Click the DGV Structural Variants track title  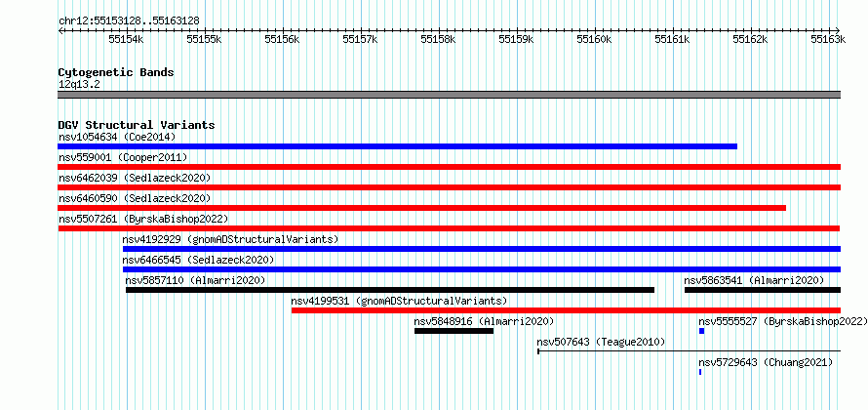[x=137, y=125]
